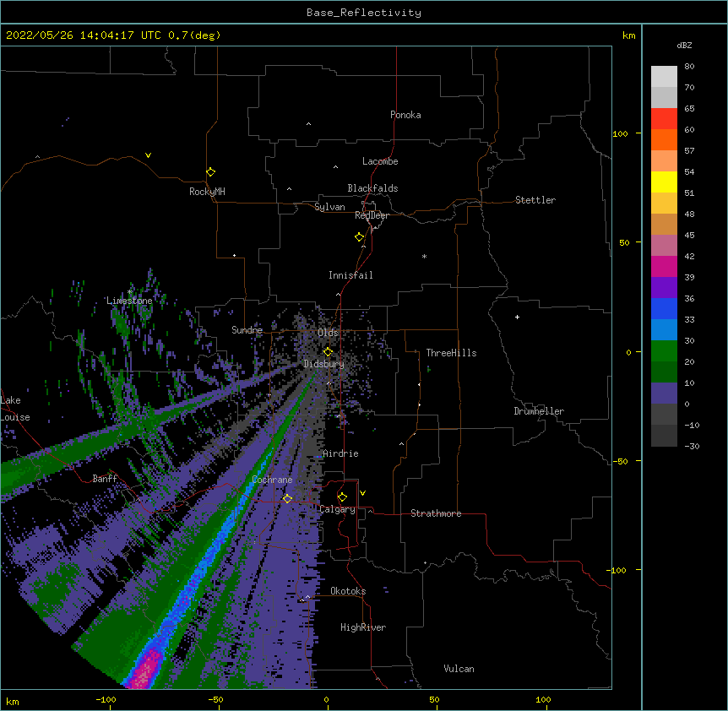
Task: Click the Banff label
Action: click(x=105, y=479)
